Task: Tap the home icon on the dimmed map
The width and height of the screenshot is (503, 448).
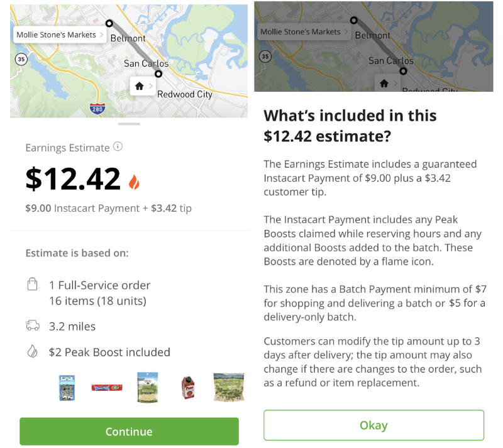Action: pyautogui.click(x=384, y=83)
